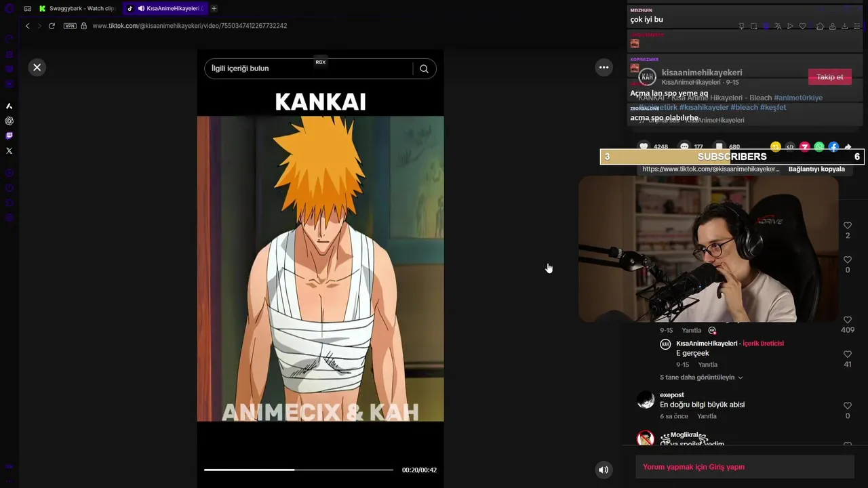Click the pin icon in browser toolbar

click(x=741, y=26)
